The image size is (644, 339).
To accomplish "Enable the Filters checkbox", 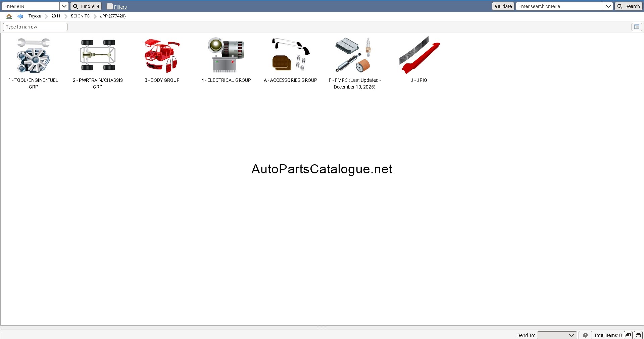I will tap(110, 6).
